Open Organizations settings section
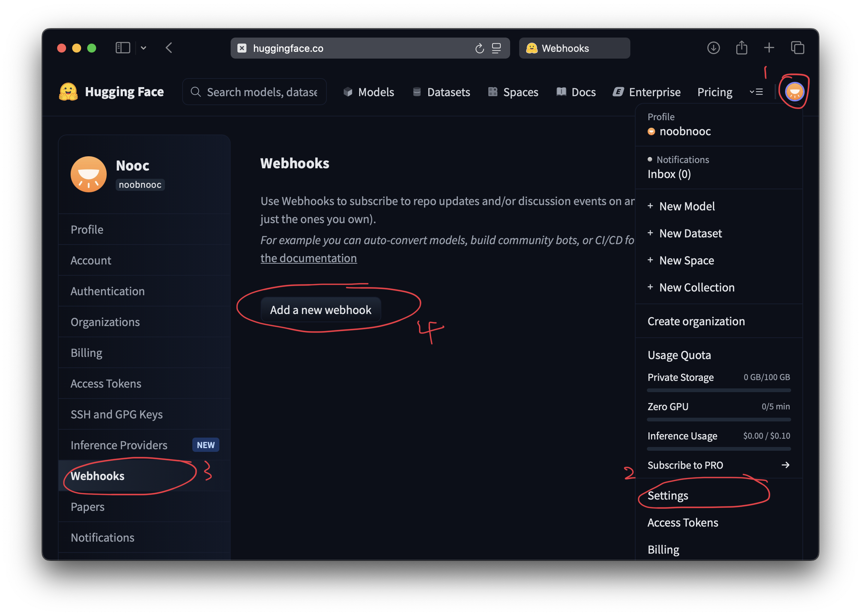The width and height of the screenshot is (861, 616). point(145,322)
